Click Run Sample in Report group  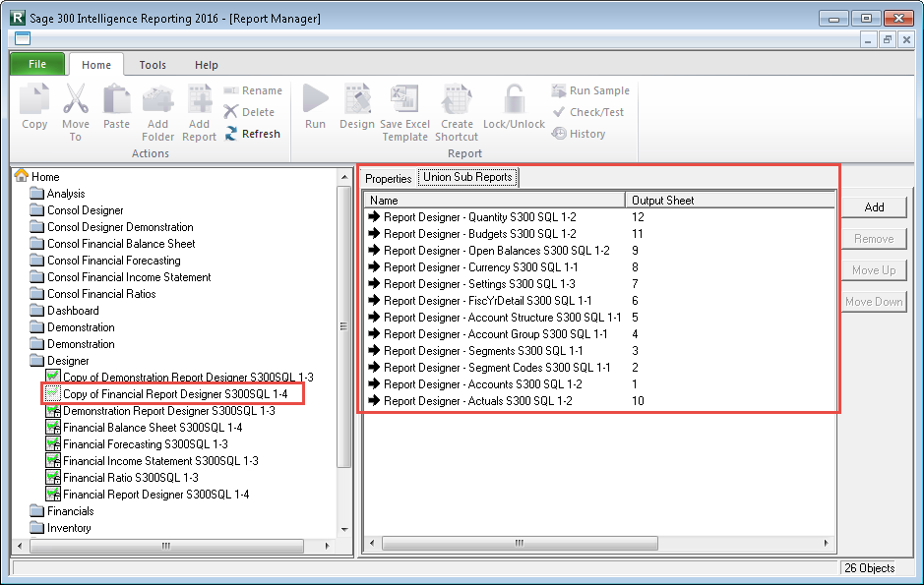590,90
